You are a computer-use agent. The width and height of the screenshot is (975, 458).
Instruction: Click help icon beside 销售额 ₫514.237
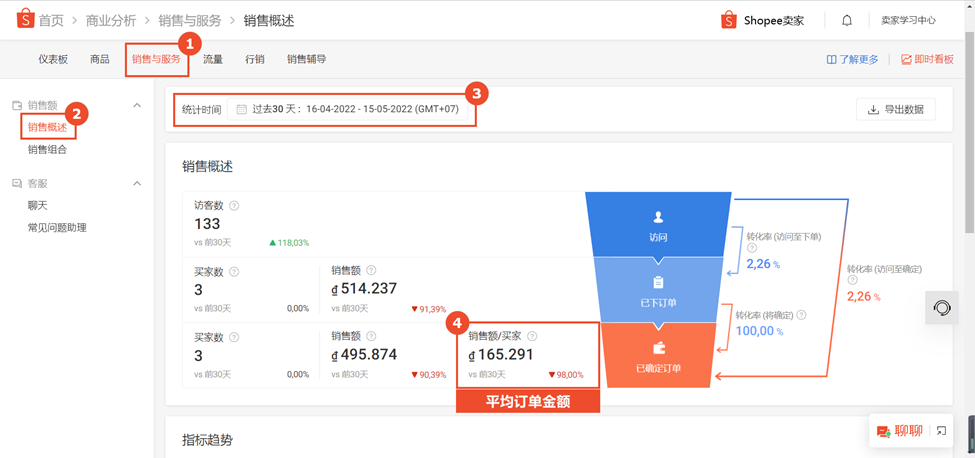click(371, 270)
